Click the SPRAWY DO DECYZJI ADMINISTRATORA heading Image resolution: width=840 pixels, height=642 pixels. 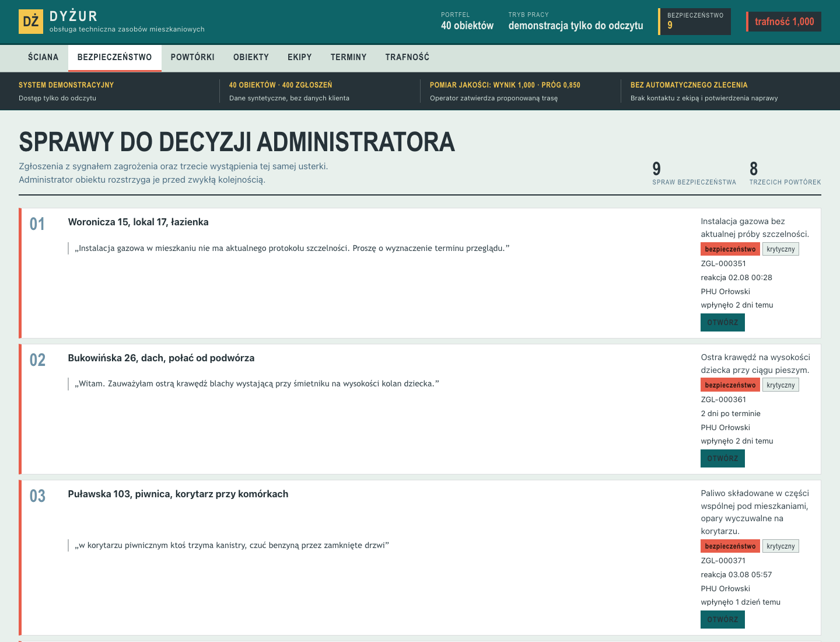(x=237, y=142)
